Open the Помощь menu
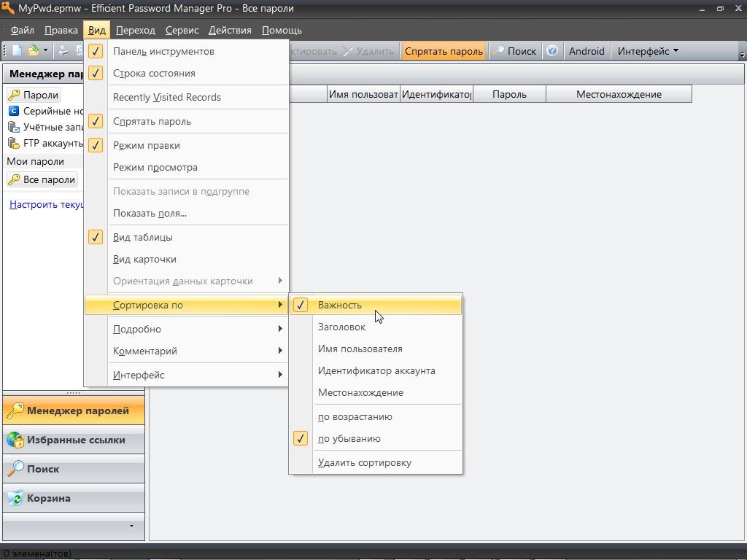 click(282, 30)
